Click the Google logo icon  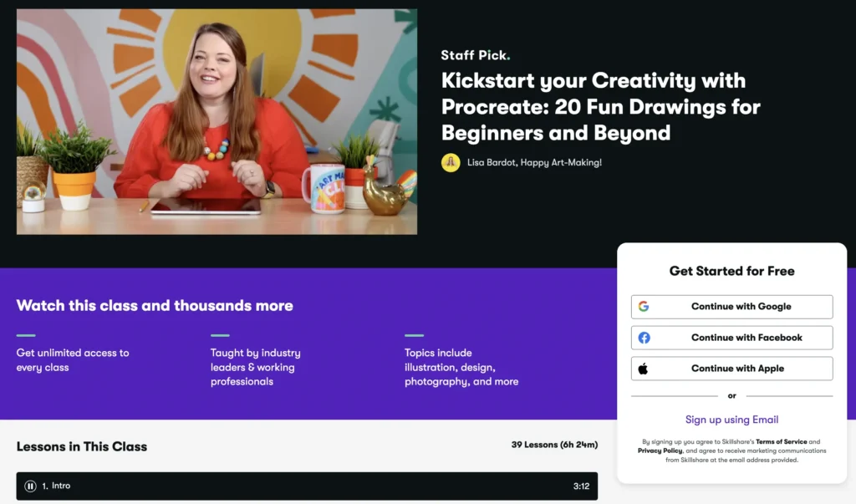point(644,307)
